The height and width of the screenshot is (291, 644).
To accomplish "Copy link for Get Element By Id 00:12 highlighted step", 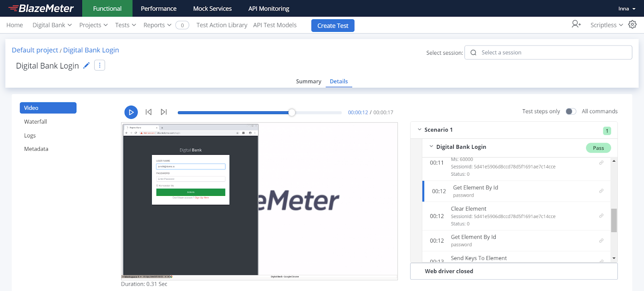I will pos(601,191).
